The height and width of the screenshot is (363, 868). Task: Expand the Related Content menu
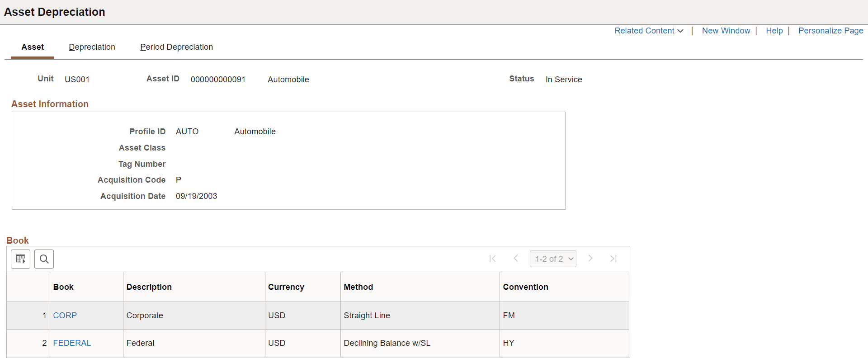click(x=648, y=31)
